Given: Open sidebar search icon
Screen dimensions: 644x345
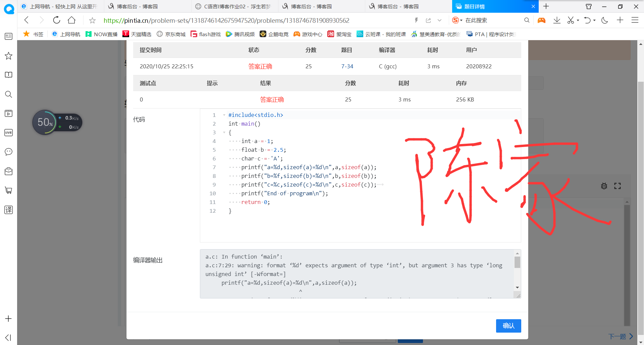Looking at the screenshot, I should coord(9,94).
